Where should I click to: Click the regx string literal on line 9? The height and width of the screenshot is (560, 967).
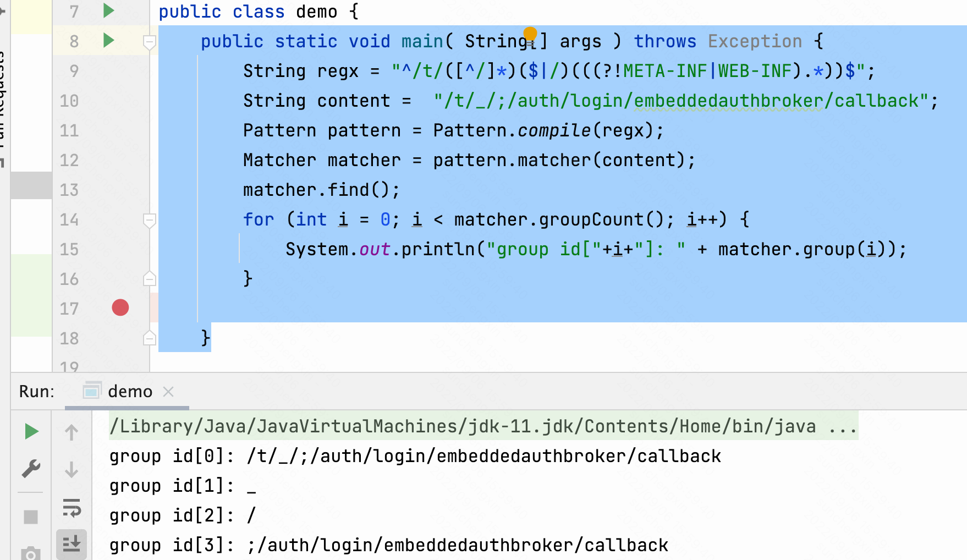(628, 71)
